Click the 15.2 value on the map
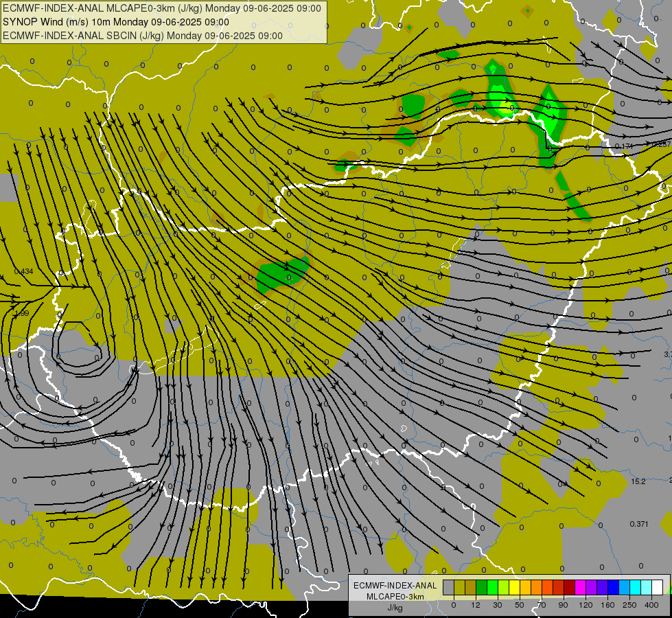672x618 pixels. pyautogui.click(x=638, y=481)
